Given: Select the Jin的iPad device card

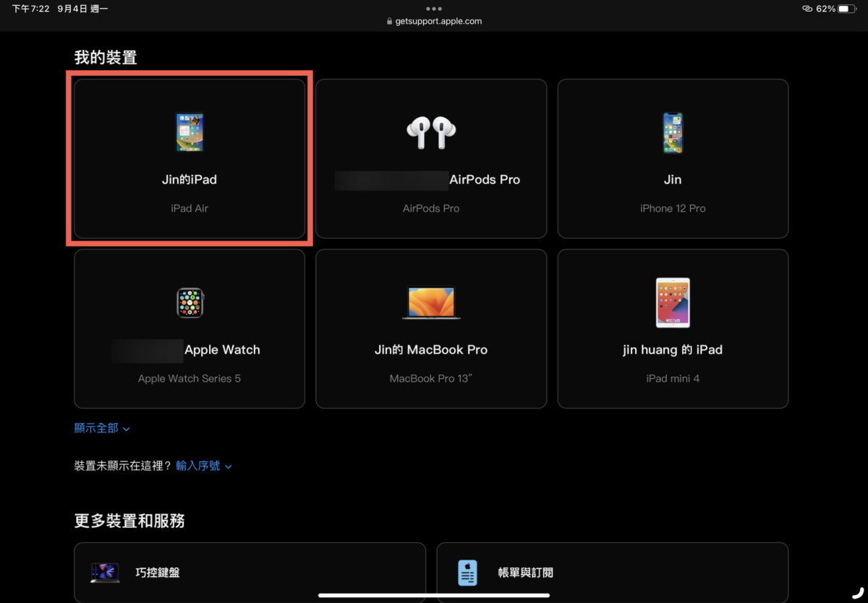Looking at the screenshot, I should click(x=190, y=158).
